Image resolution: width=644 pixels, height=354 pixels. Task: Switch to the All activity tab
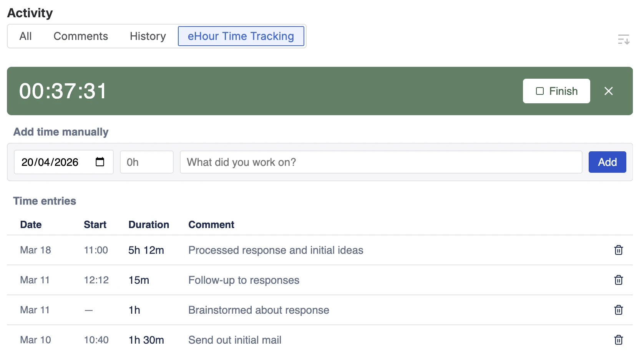[25, 36]
